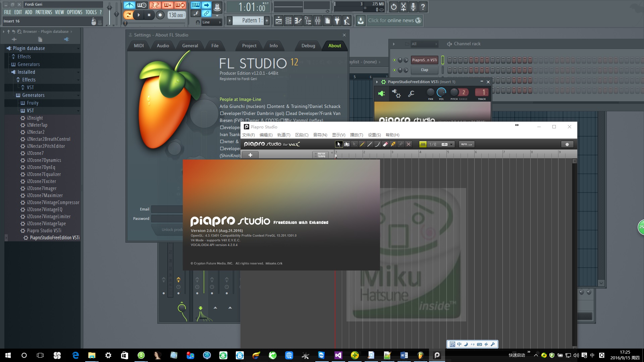Open the 文件(F) menu in Piapro Studio
644x362 pixels.
pyautogui.click(x=249, y=135)
